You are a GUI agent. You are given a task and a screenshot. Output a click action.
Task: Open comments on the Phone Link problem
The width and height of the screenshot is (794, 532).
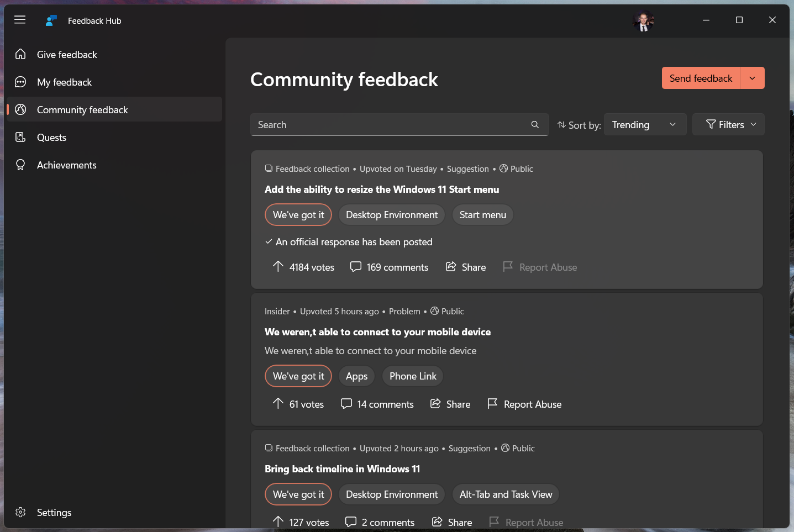click(377, 404)
